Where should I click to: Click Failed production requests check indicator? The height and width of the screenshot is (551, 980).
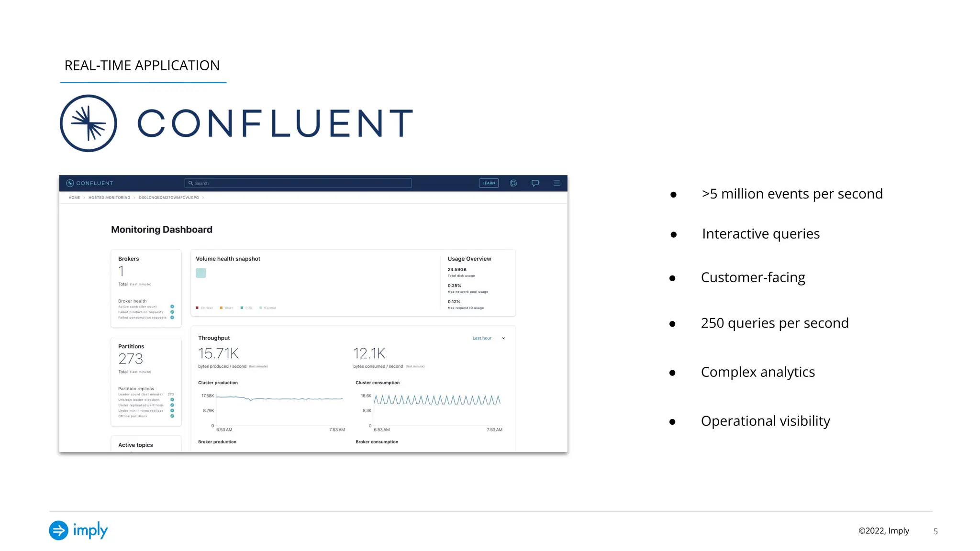click(x=172, y=312)
